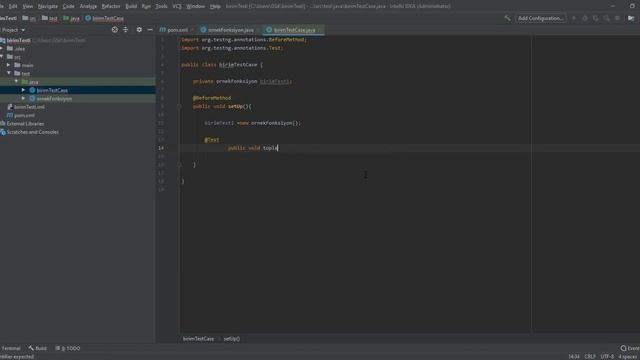The image size is (640, 360).
Task: Open the Run menu
Action: point(146,6)
